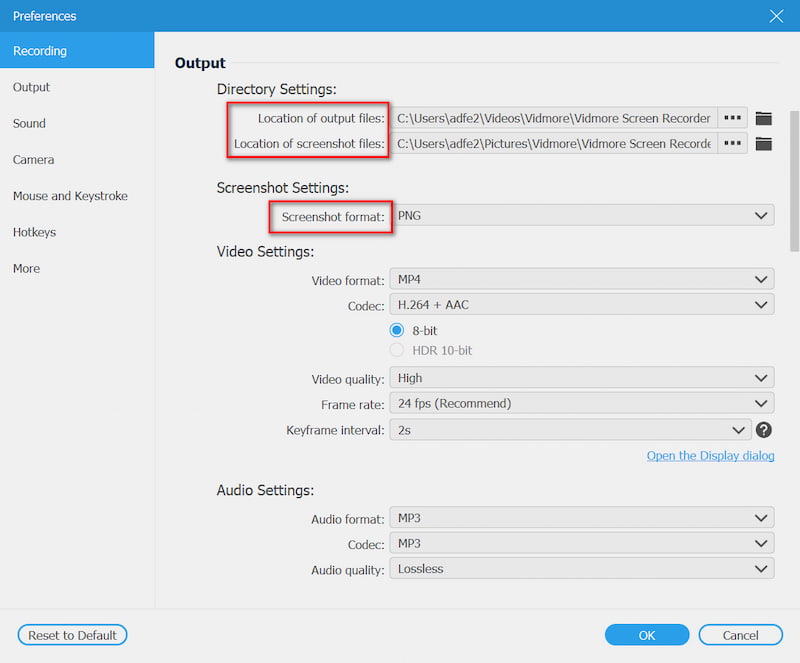Close the Preferences dialog window
800x663 pixels.
pyautogui.click(x=776, y=16)
